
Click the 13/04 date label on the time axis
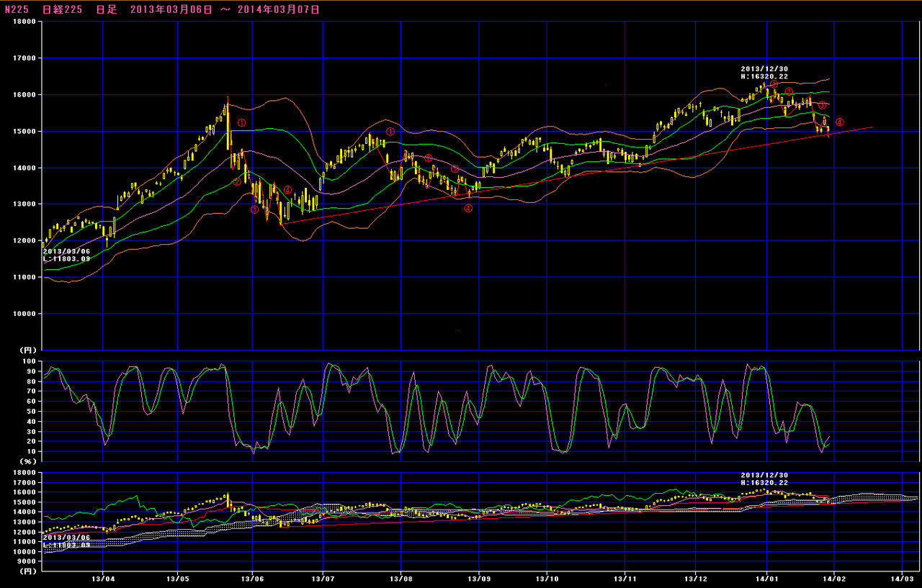pos(103,578)
